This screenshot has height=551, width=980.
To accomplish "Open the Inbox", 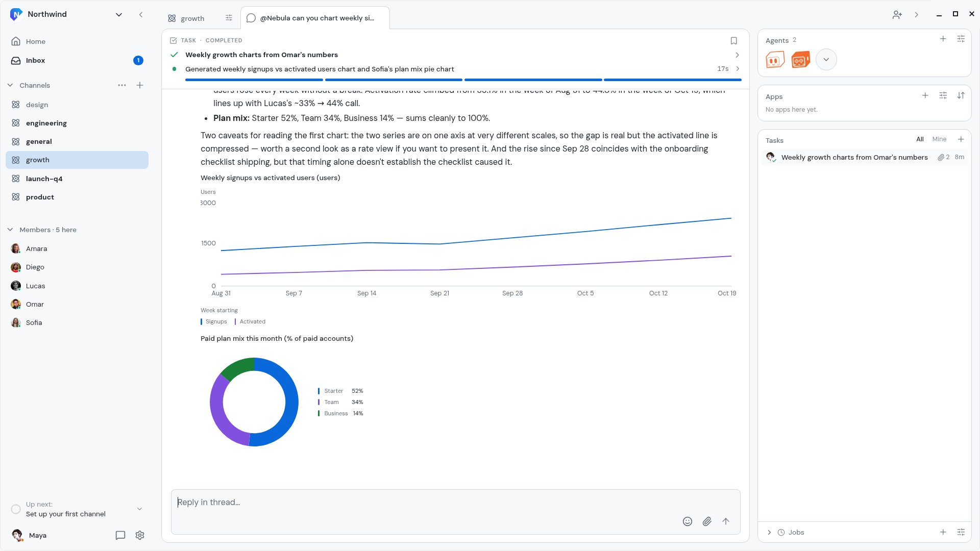I will (77, 60).
